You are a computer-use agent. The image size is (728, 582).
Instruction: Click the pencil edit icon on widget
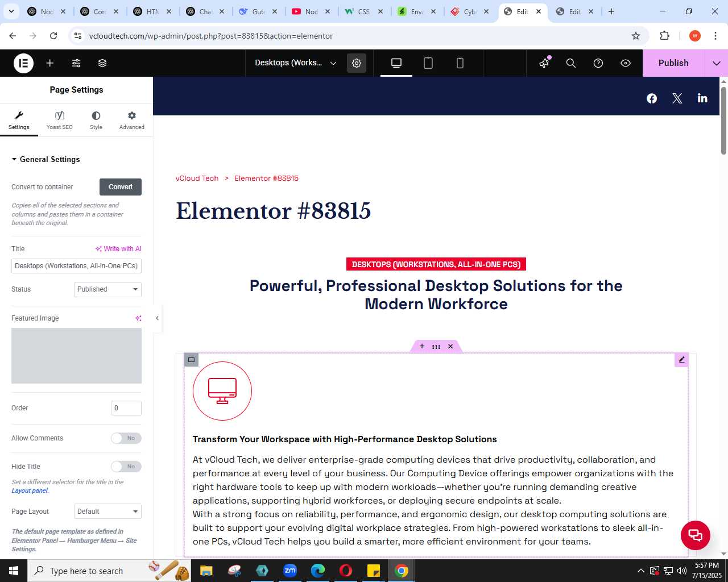681,360
